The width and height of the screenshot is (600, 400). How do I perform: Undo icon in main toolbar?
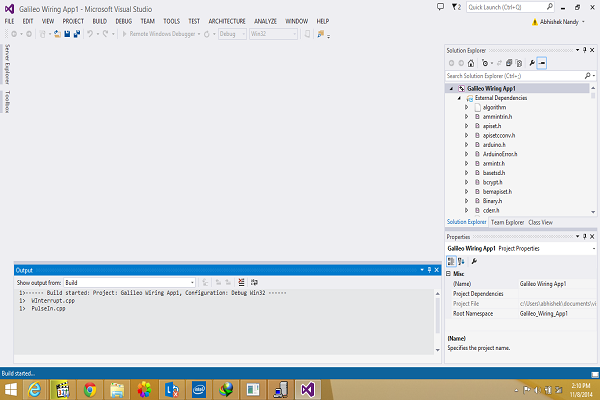[x=90, y=34]
